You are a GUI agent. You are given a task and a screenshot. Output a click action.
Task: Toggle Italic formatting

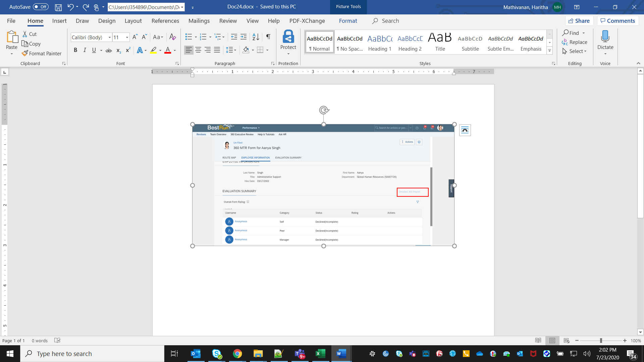pyautogui.click(x=85, y=50)
